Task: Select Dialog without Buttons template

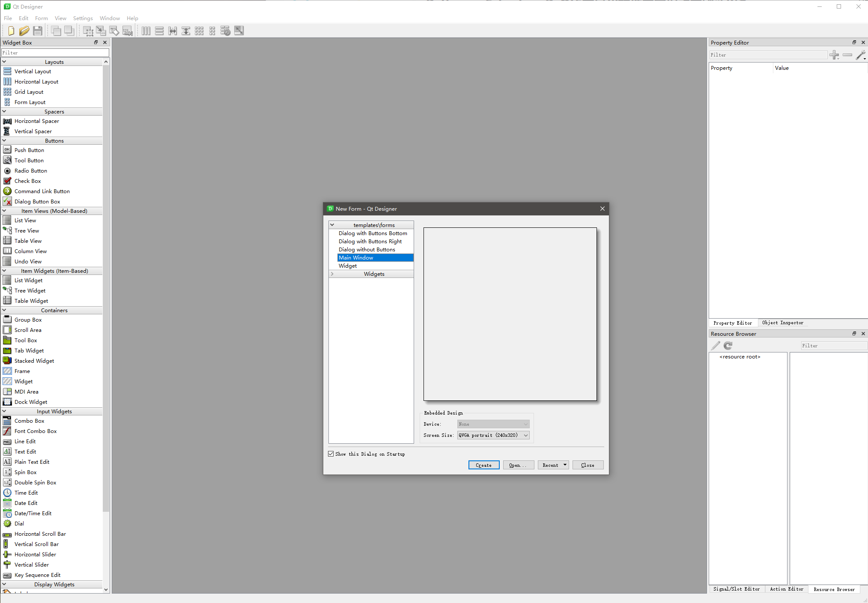Action: tap(367, 250)
